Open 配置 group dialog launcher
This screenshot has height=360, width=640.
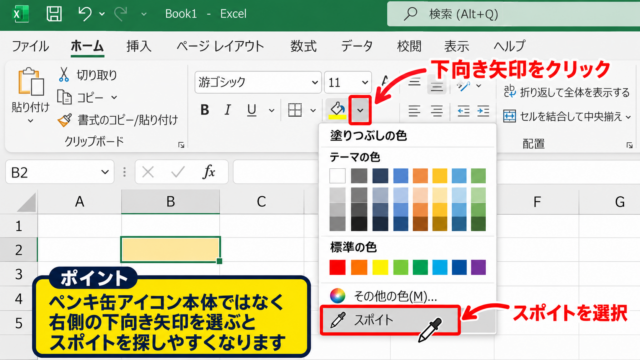[629, 145]
